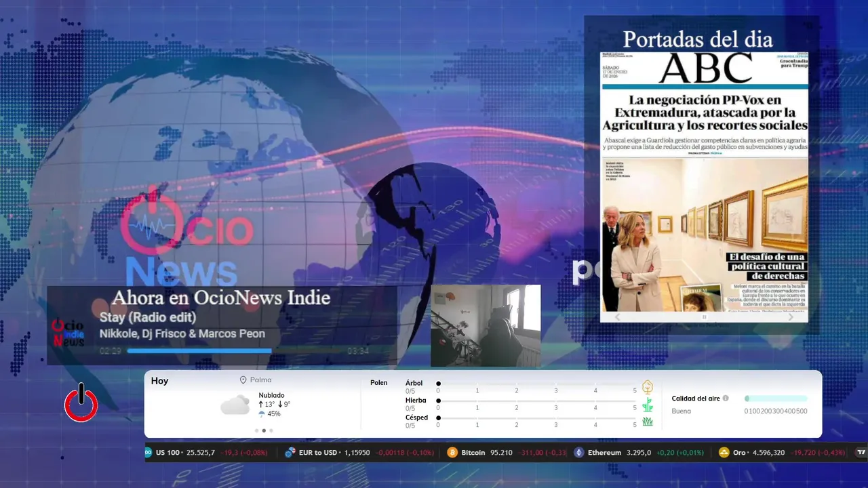Click the Ethereum price "3.295,0"
The image size is (868, 488).
(639, 453)
